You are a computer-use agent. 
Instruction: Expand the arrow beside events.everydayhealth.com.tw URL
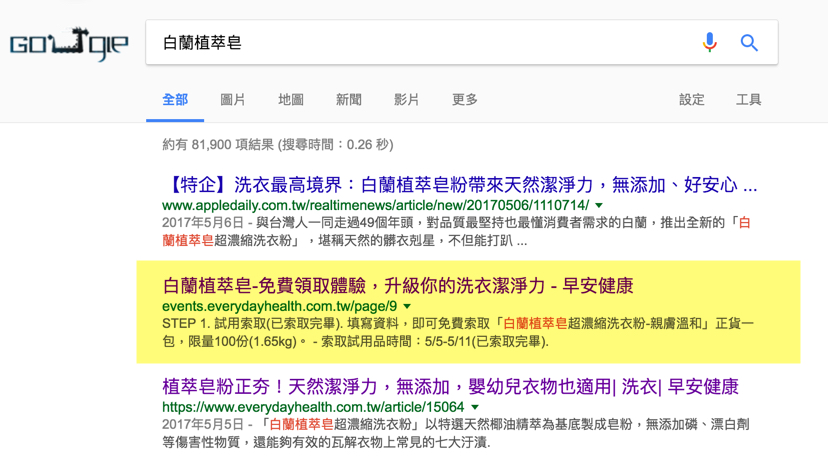pos(407,307)
